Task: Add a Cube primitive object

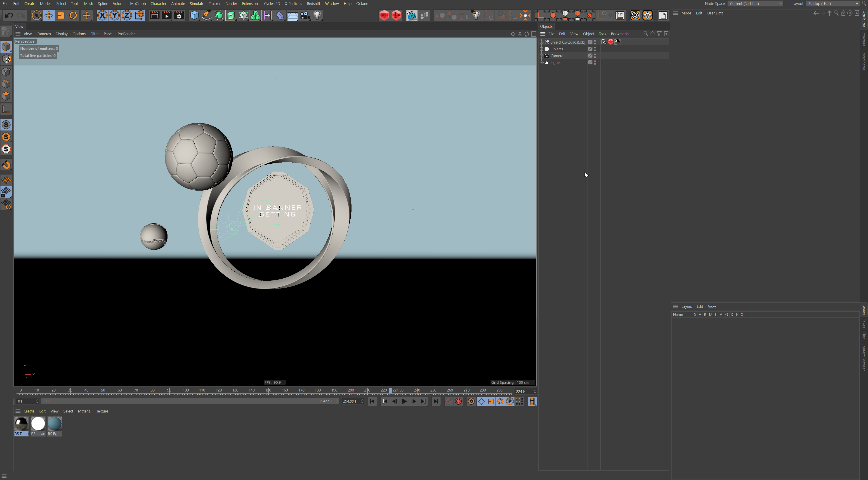Action: tap(194, 16)
